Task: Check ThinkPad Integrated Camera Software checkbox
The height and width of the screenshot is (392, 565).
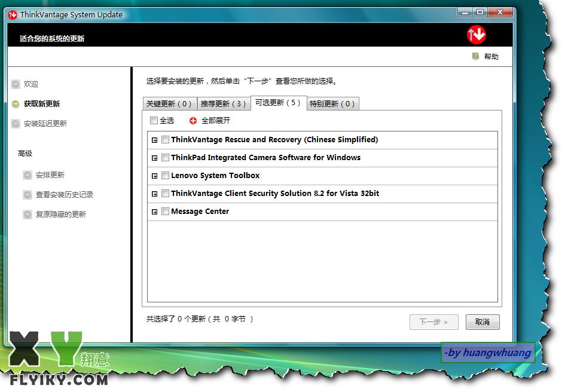Action: (x=165, y=157)
